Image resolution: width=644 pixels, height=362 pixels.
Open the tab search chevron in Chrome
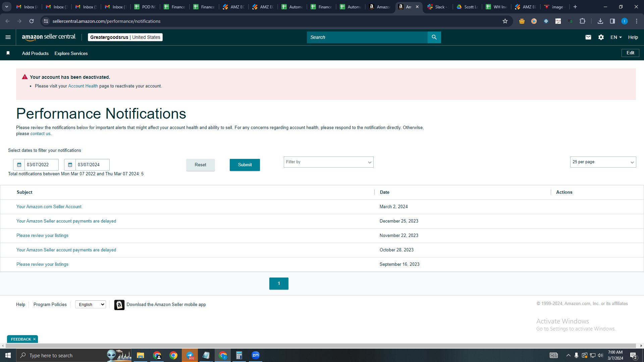[7, 7]
